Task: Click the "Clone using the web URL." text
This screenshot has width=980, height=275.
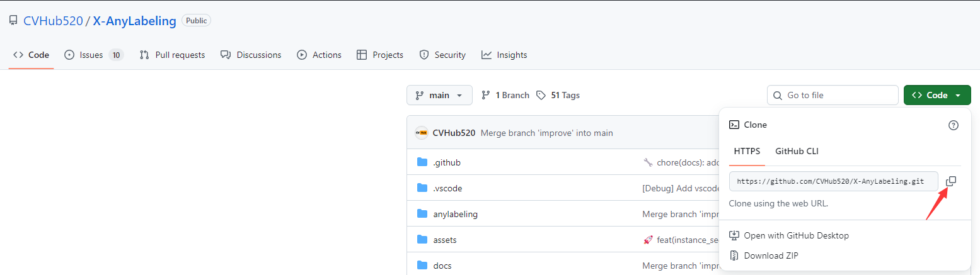Action: pos(778,203)
